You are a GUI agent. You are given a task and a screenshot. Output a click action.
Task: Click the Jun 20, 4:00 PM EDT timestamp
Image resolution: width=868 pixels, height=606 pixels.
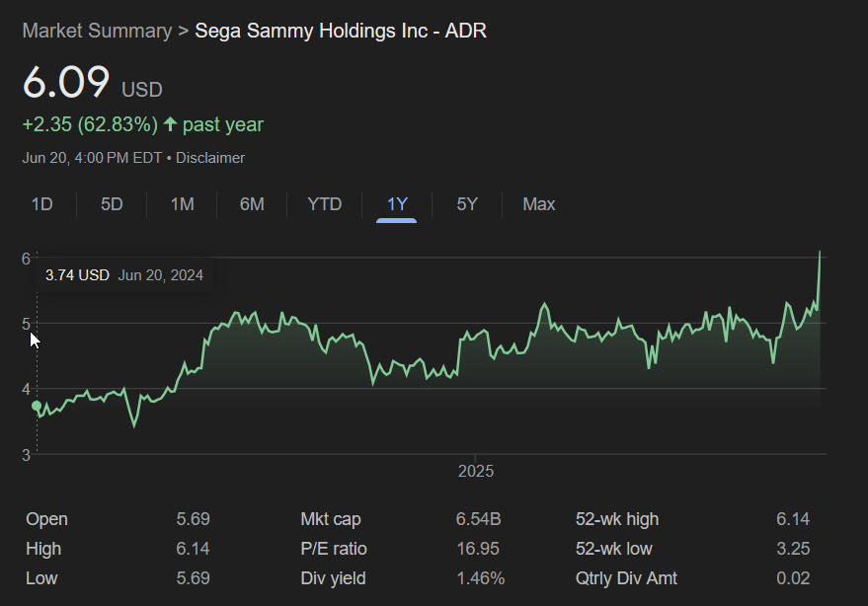click(92, 158)
